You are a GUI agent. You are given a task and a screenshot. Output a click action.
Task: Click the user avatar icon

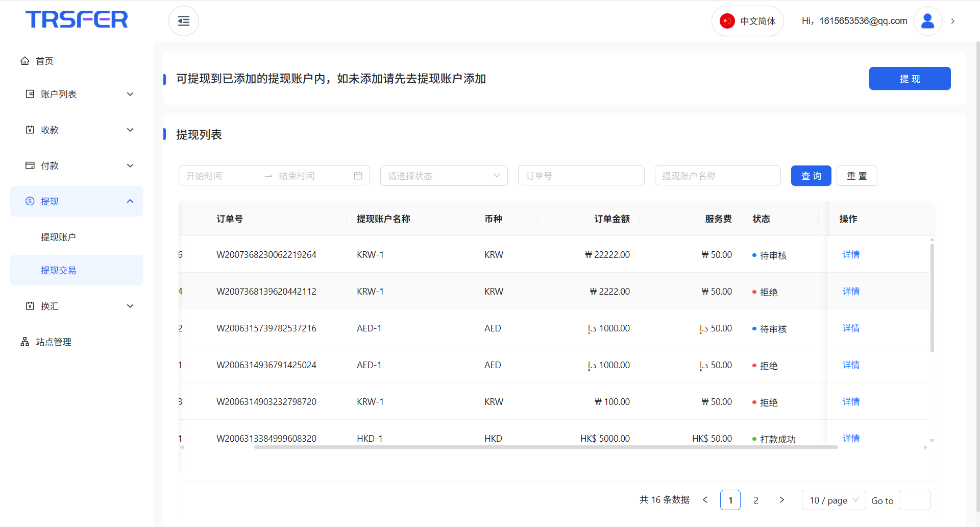click(927, 21)
